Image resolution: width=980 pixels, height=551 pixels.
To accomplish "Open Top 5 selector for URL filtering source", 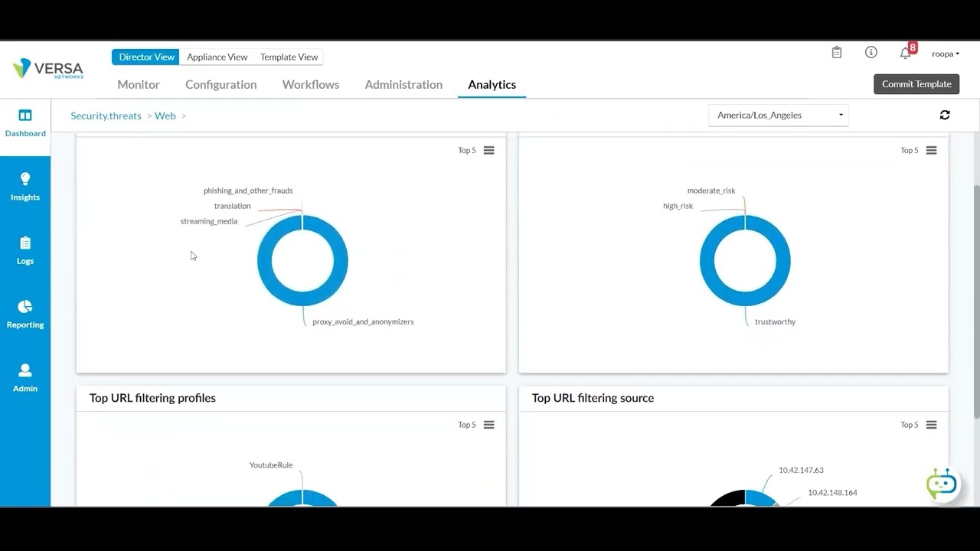I will [x=910, y=425].
